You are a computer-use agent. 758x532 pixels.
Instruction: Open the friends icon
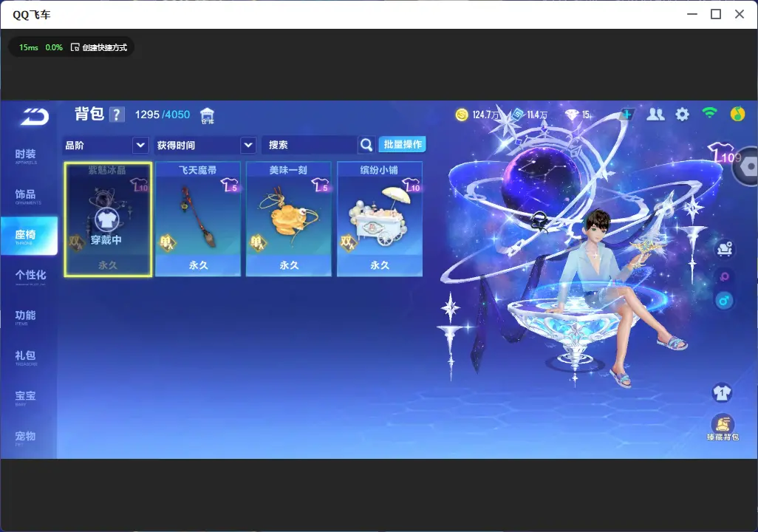point(655,114)
